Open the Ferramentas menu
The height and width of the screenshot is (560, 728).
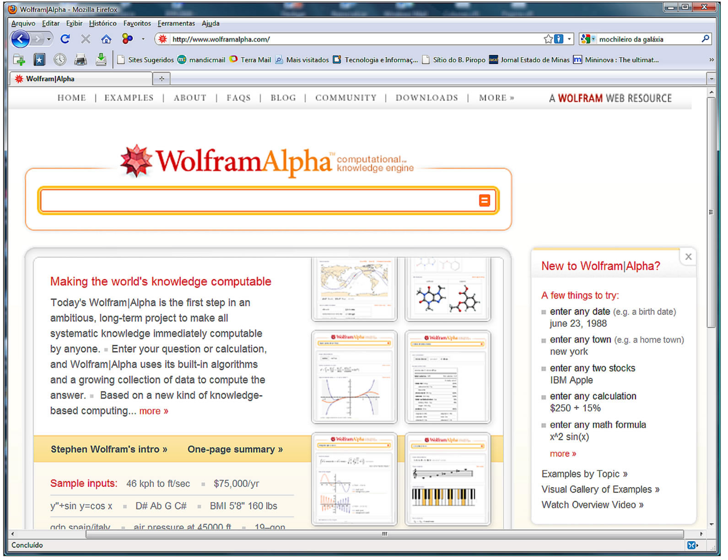(176, 23)
